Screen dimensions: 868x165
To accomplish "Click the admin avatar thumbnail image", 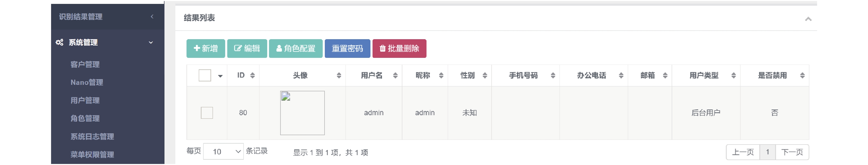I will pos(302,113).
